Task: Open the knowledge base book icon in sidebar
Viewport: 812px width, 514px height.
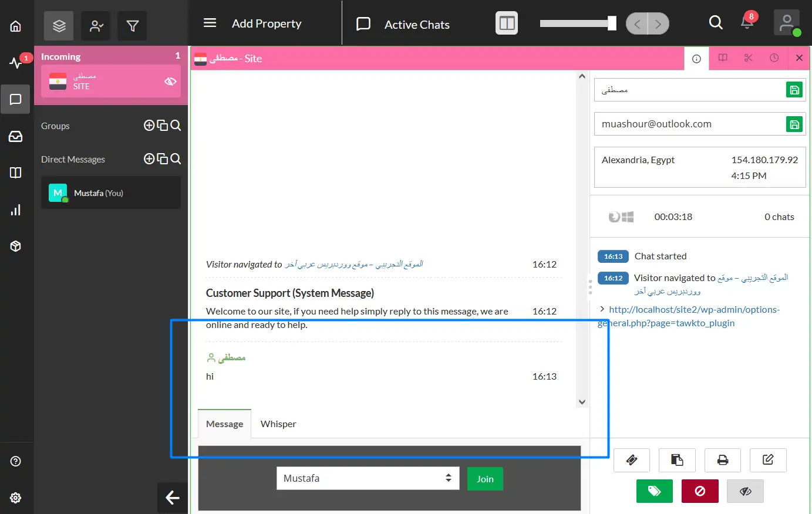Action: click(x=16, y=173)
